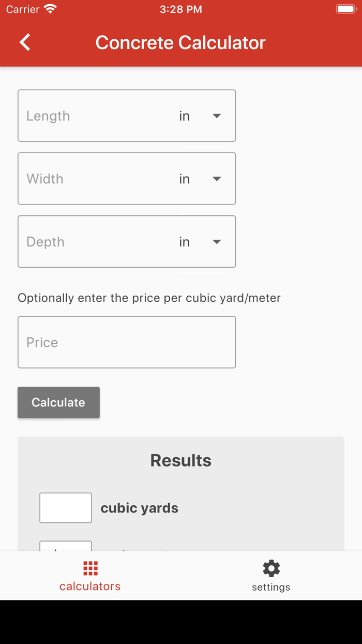The height and width of the screenshot is (644, 362).
Task: Tap the back arrow in the navigation bar
Action: pos(24,42)
